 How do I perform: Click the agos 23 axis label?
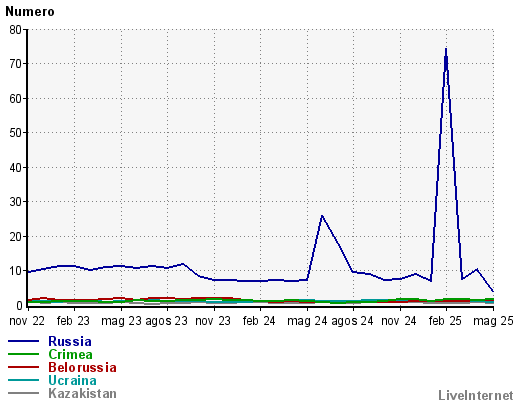point(167,321)
